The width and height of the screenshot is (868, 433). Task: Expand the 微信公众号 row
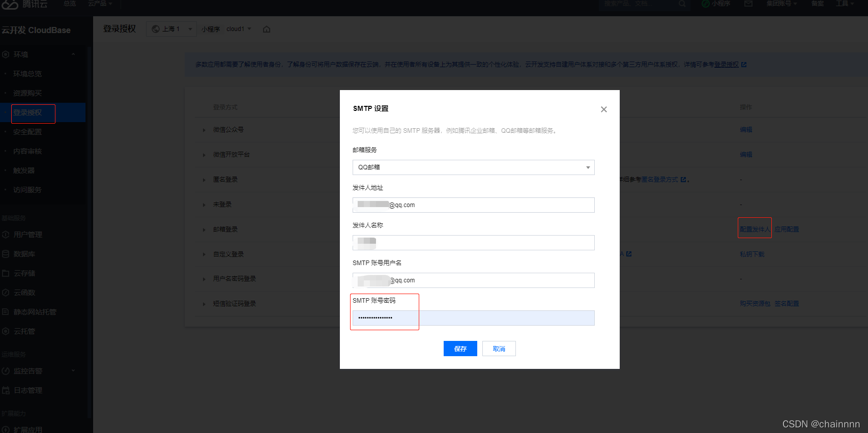[204, 130]
